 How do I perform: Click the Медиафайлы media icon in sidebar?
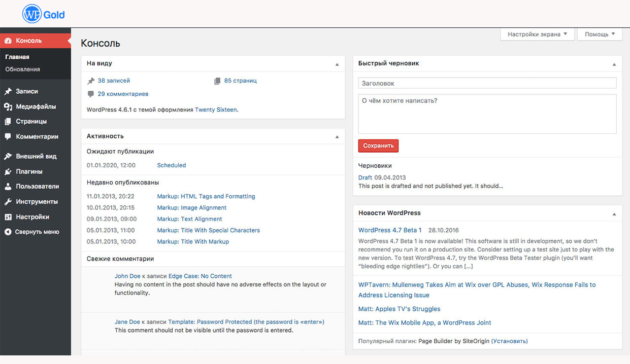(x=8, y=107)
